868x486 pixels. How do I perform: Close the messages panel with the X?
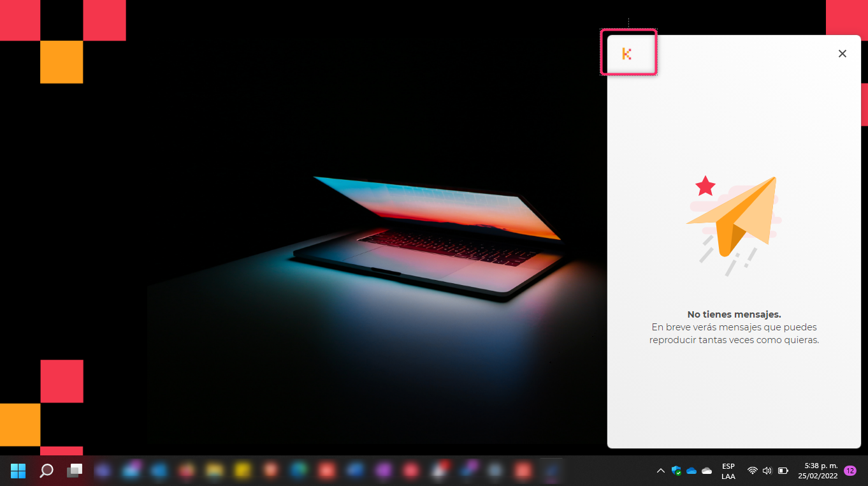point(842,54)
